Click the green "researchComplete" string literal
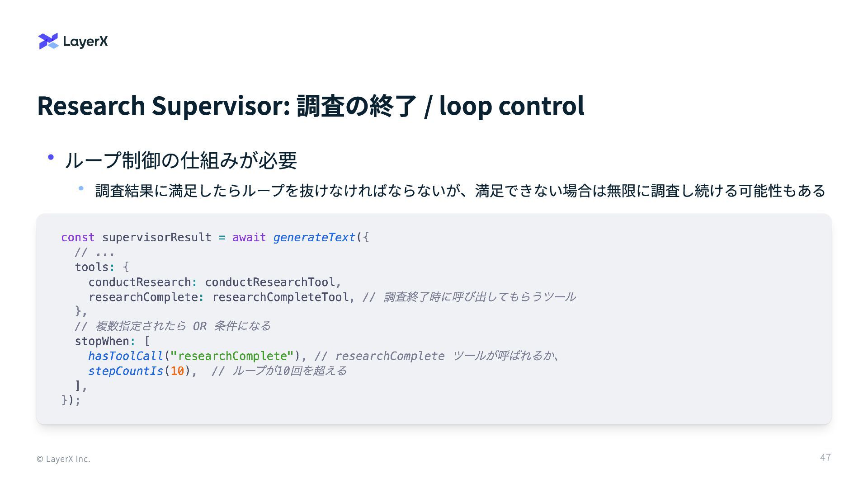 click(231, 357)
